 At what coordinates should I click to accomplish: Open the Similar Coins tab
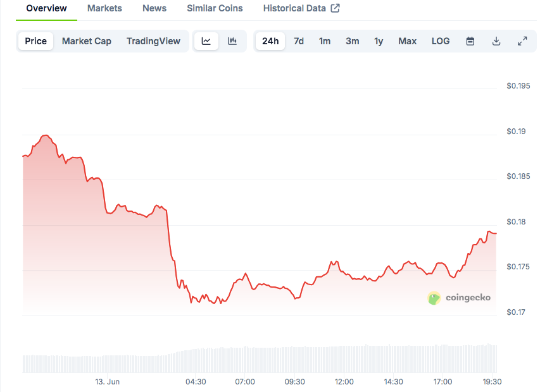(x=215, y=8)
